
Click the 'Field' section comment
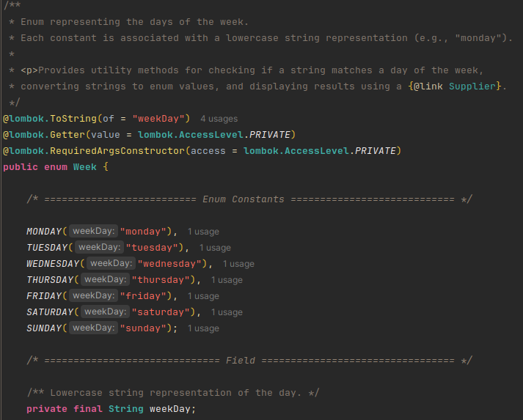tap(249, 361)
